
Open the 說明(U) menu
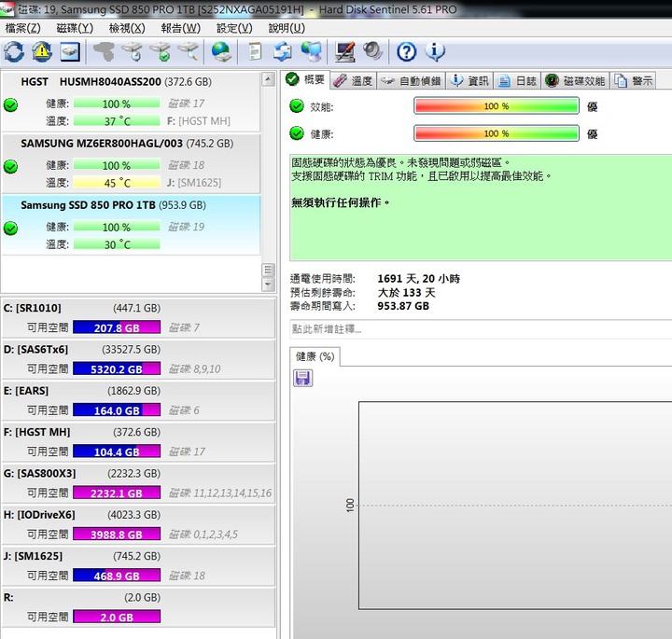pyautogui.click(x=287, y=28)
